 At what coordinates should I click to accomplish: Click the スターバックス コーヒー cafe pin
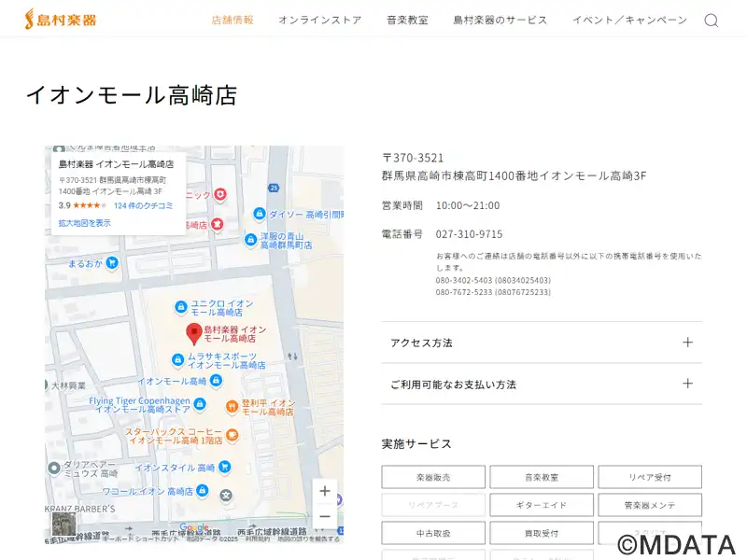click(232, 435)
